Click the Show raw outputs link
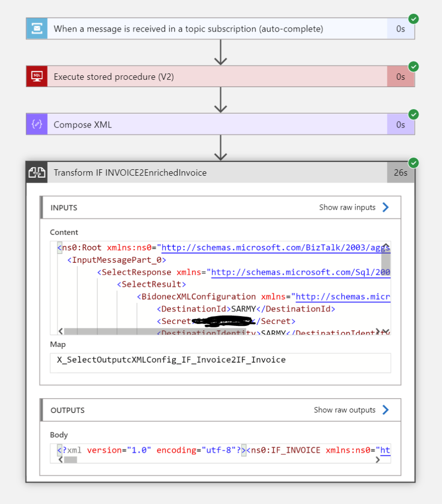 click(345, 410)
